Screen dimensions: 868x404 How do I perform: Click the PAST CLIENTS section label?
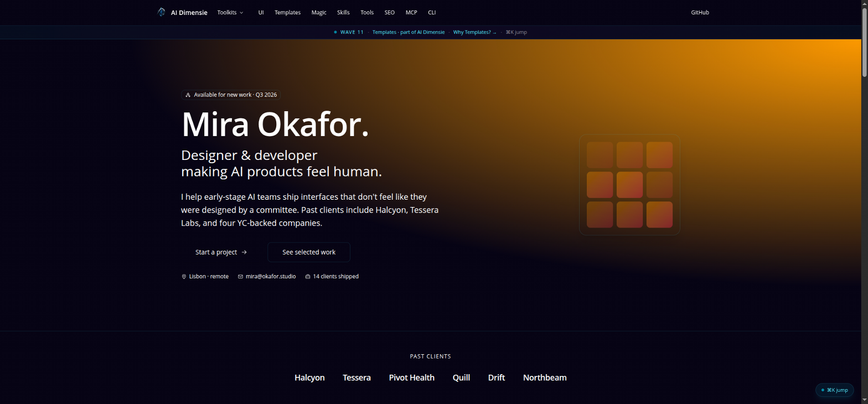pos(430,356)
